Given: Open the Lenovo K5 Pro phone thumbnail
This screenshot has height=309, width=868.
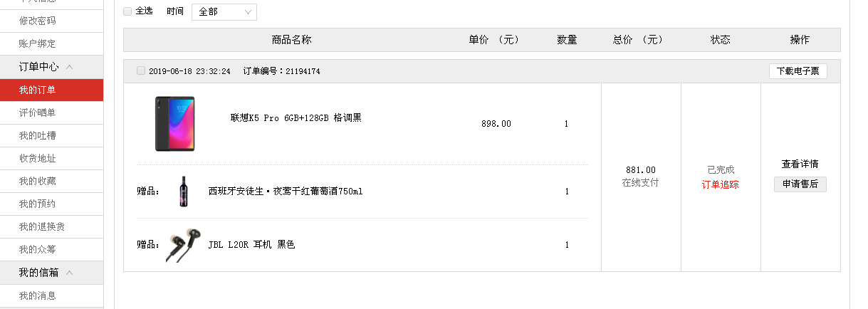Looking at the screenshot, I should click(174, 124).
